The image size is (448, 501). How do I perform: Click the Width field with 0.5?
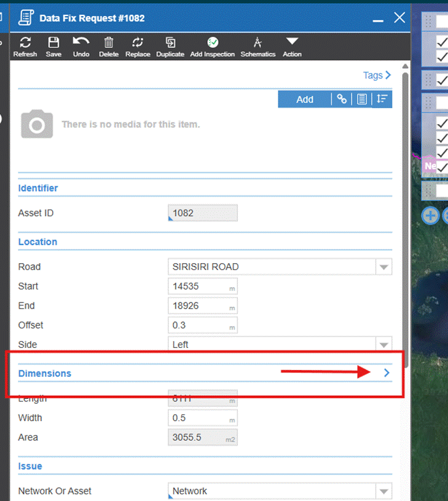tap(203, 418)
